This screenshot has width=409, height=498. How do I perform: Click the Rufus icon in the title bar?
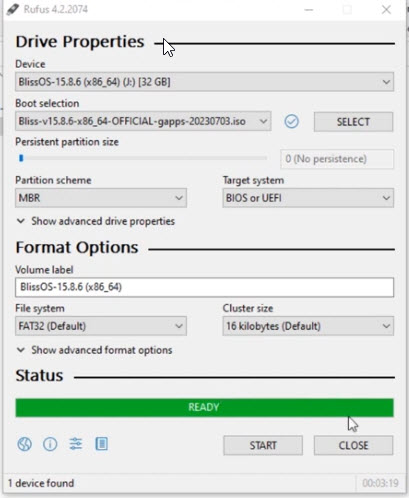13,9
